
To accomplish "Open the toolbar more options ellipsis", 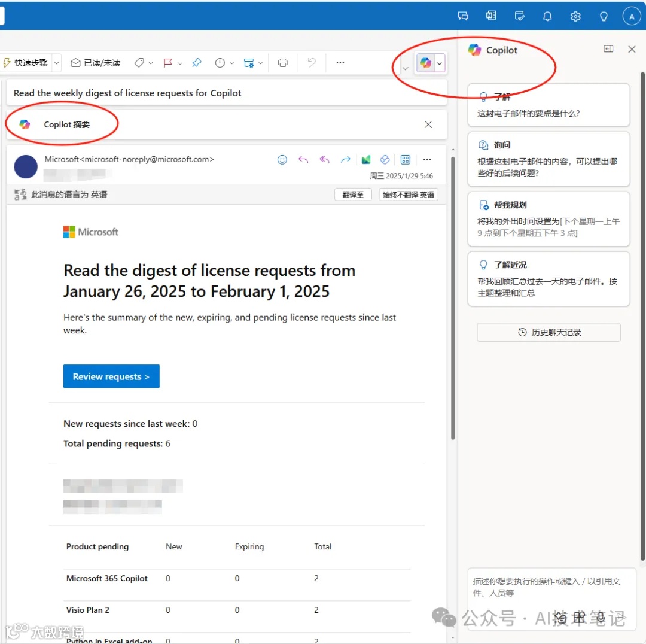I will (x=340, y=63).
